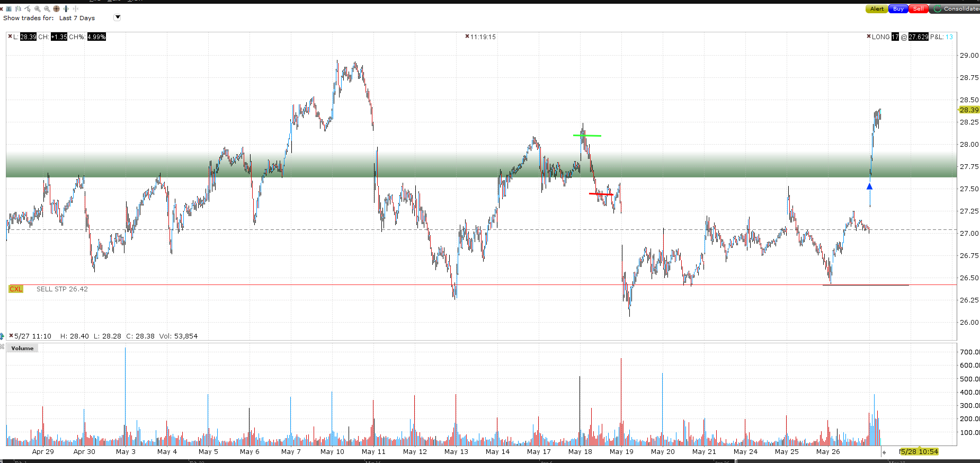Click the Consolidated refresh button

click(955, 8)
